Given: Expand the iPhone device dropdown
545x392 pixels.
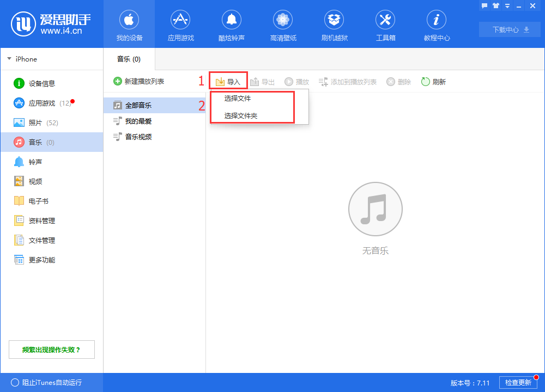Looking at the screenshot, I should point(23,59).
